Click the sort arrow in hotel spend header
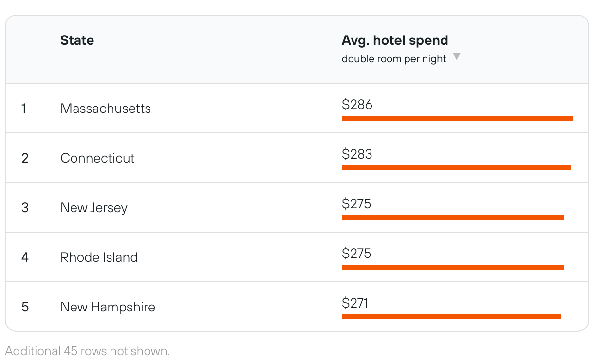 456,56
